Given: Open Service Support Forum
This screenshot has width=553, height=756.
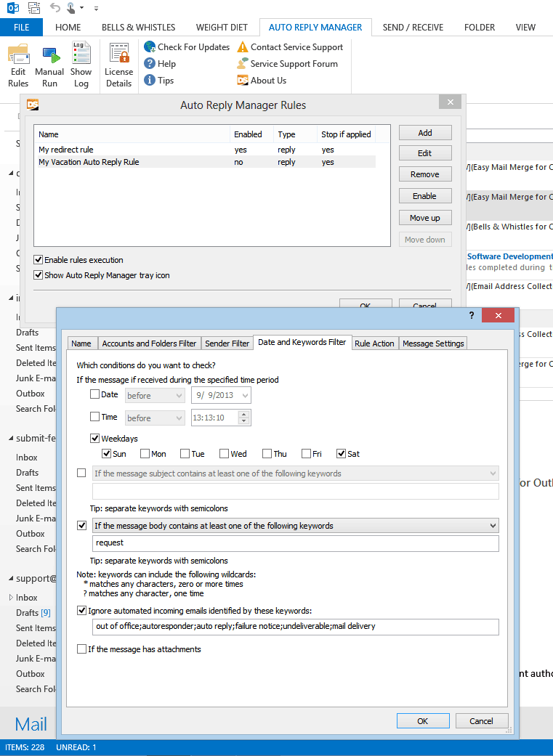Looking at the screenshot, I should coord(243,64).
